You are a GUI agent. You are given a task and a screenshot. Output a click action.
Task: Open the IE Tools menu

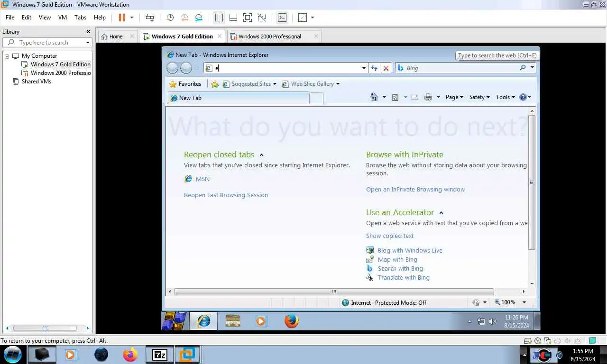coord(505,97)
